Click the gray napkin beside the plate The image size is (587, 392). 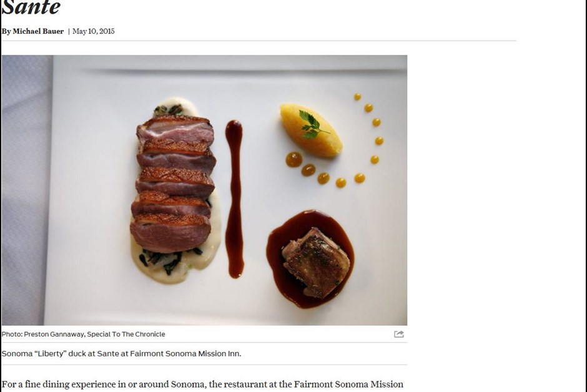[x=24, y=187]
